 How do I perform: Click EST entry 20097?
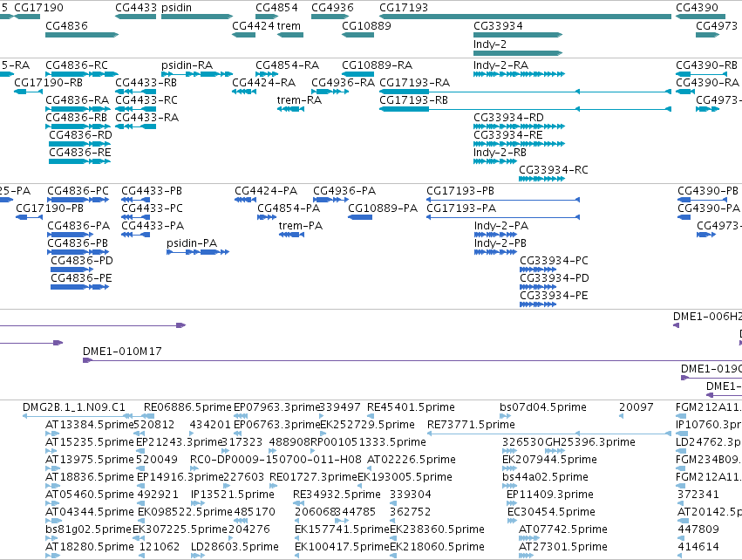(x=636, y=407)
